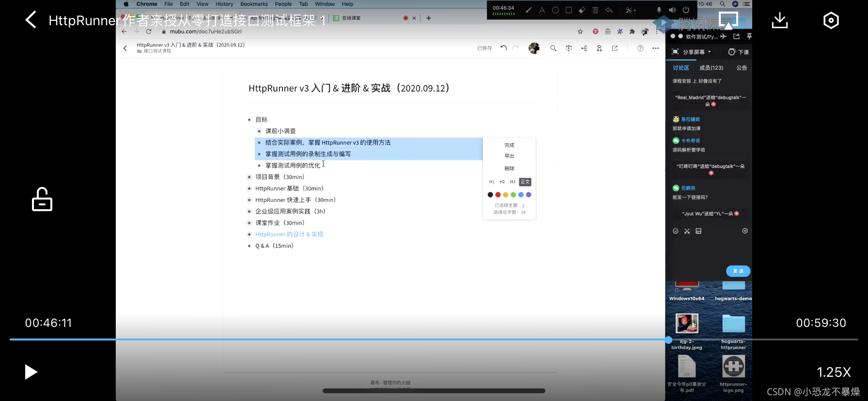
Task: Click 删除 in the selection popup
Action: [509, 169]
